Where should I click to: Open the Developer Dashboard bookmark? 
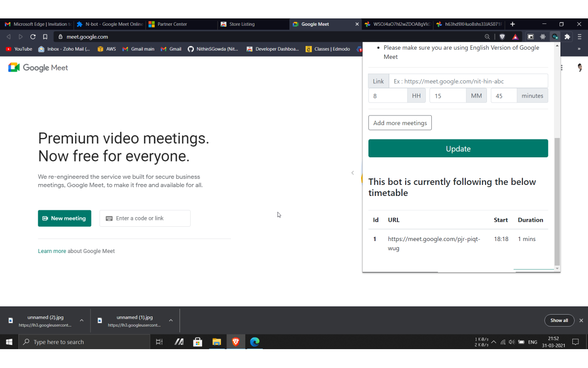coord(272,49)
